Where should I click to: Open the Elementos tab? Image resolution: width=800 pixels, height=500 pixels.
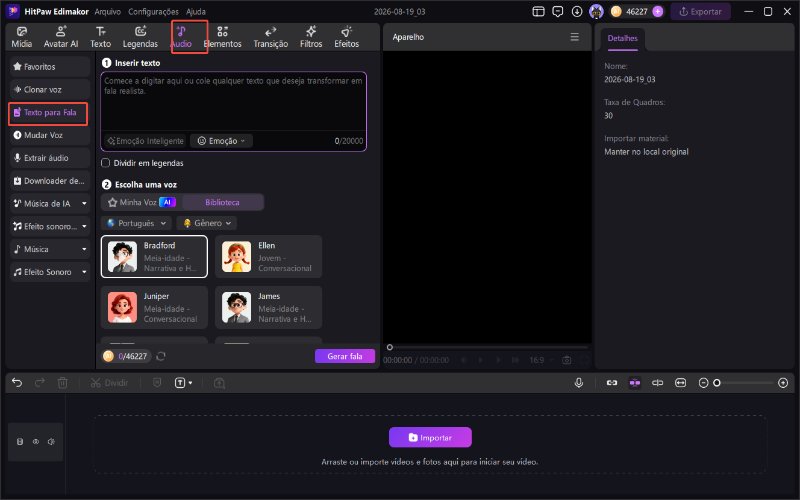tap(222, 37)
